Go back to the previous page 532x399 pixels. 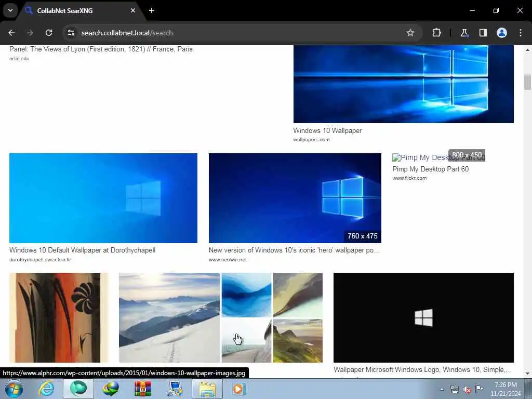[x=11, y=33]
